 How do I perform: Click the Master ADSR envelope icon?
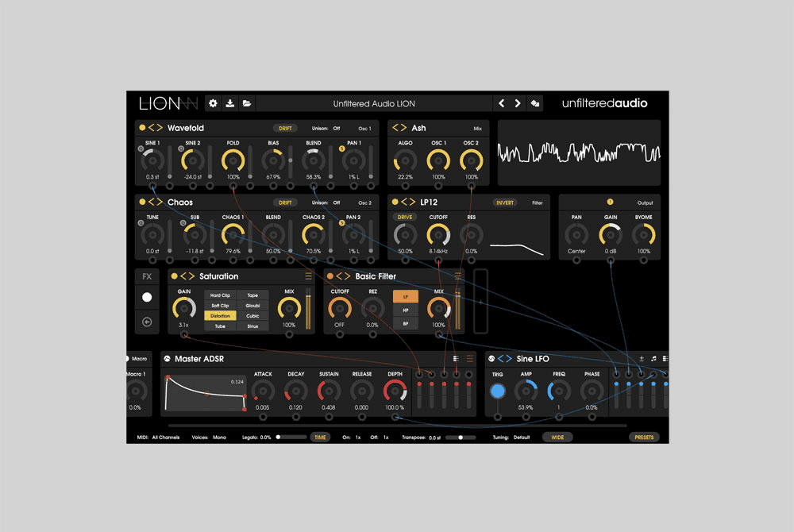click(167, 358)
